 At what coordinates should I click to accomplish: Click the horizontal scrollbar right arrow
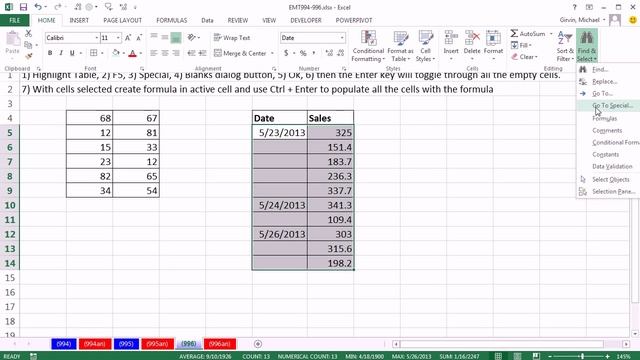click(x=626, y=344)
